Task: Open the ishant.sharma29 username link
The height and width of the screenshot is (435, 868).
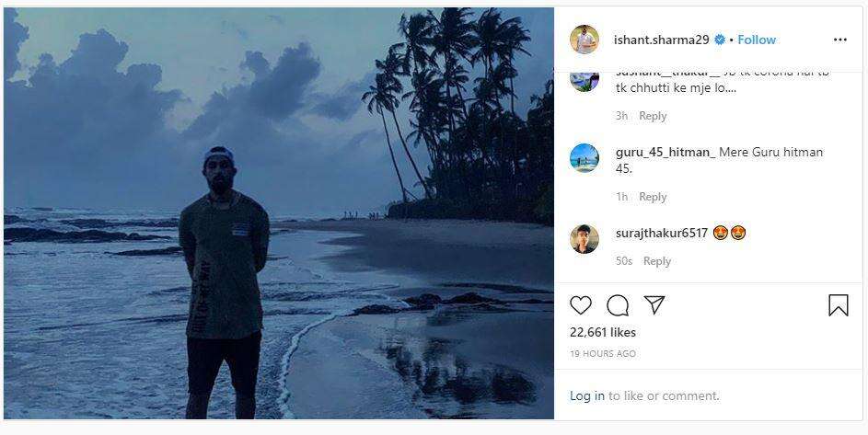Action: (x=663, y=40)
